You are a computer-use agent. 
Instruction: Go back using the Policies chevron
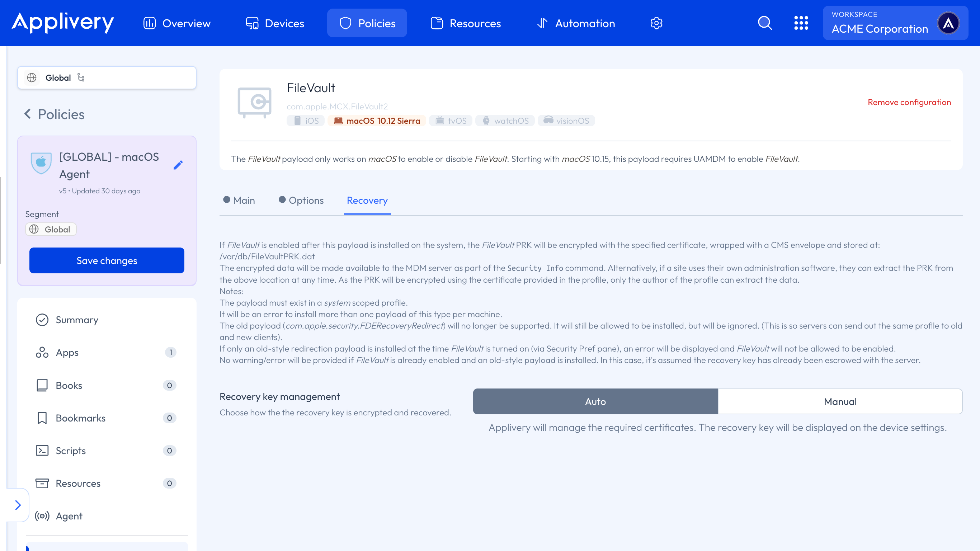[x=27, y=114]
